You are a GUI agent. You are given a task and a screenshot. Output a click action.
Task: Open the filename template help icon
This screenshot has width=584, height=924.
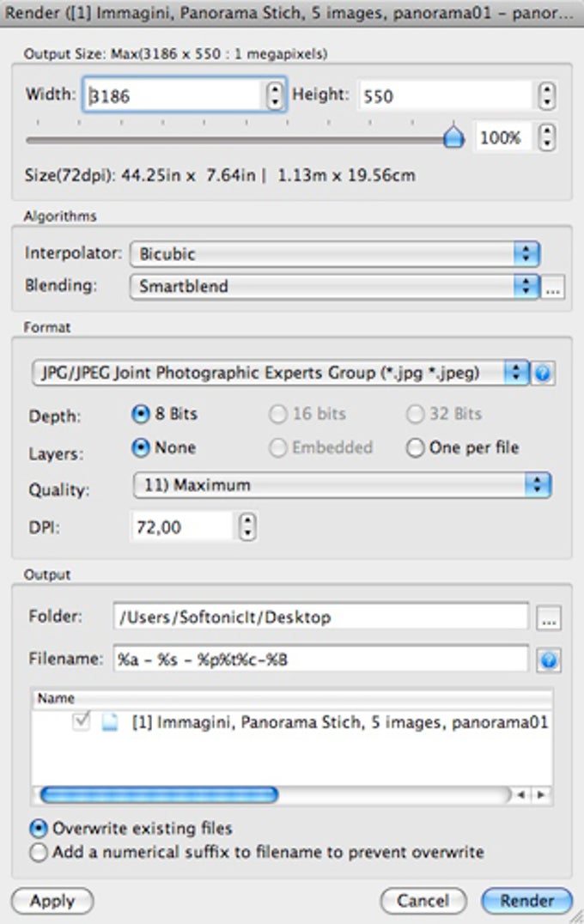click(x=549, y=660)
